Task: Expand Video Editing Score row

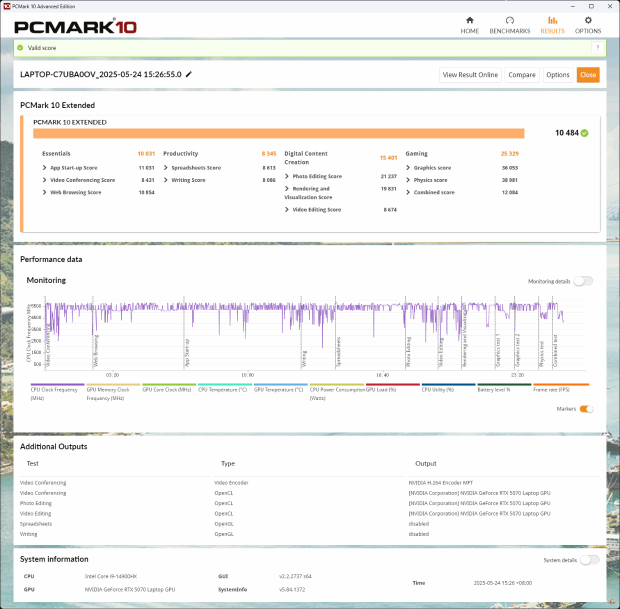Action: 287,210
